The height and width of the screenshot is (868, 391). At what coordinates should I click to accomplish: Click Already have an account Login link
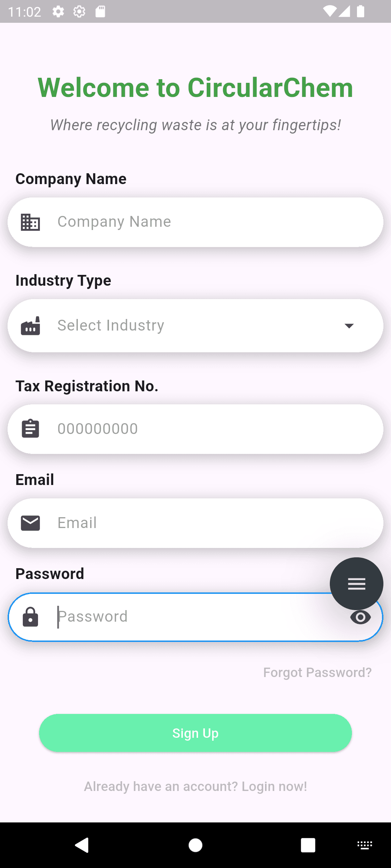click(x=195, y=787)
